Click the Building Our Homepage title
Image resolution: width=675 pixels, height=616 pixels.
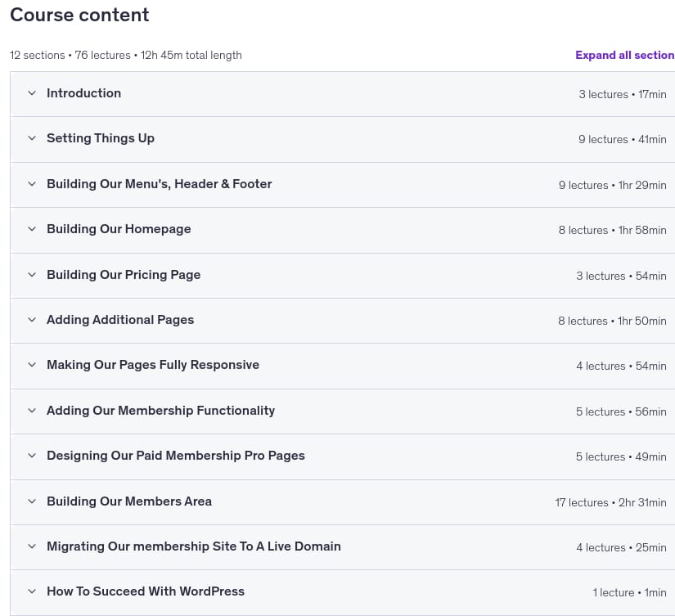pos(119,229)
